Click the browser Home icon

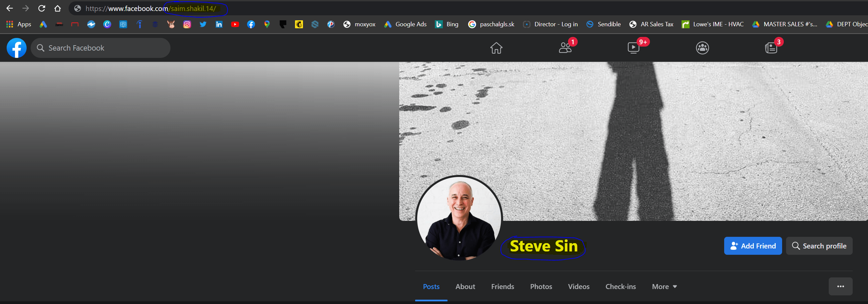click(58, 8)
